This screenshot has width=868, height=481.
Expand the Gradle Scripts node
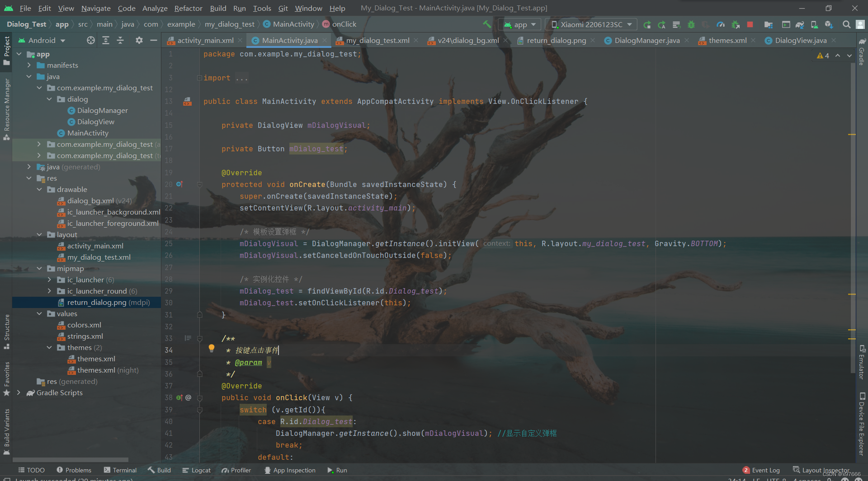19,392
